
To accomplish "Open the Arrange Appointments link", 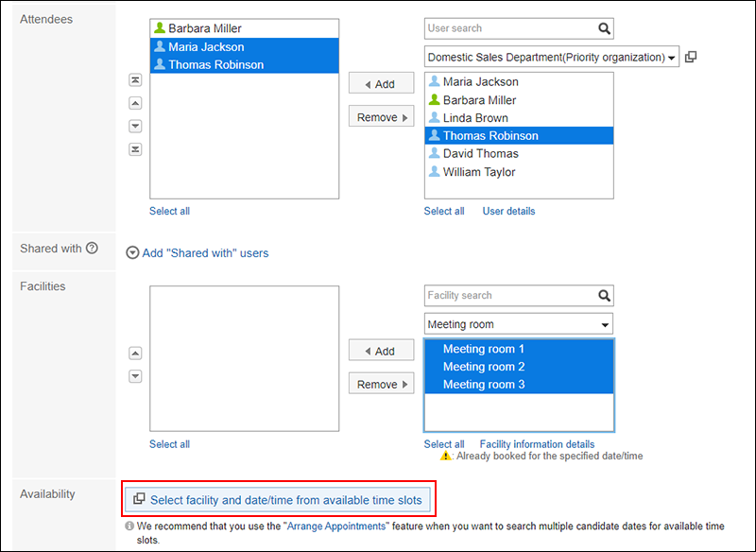I will point(336,526).
